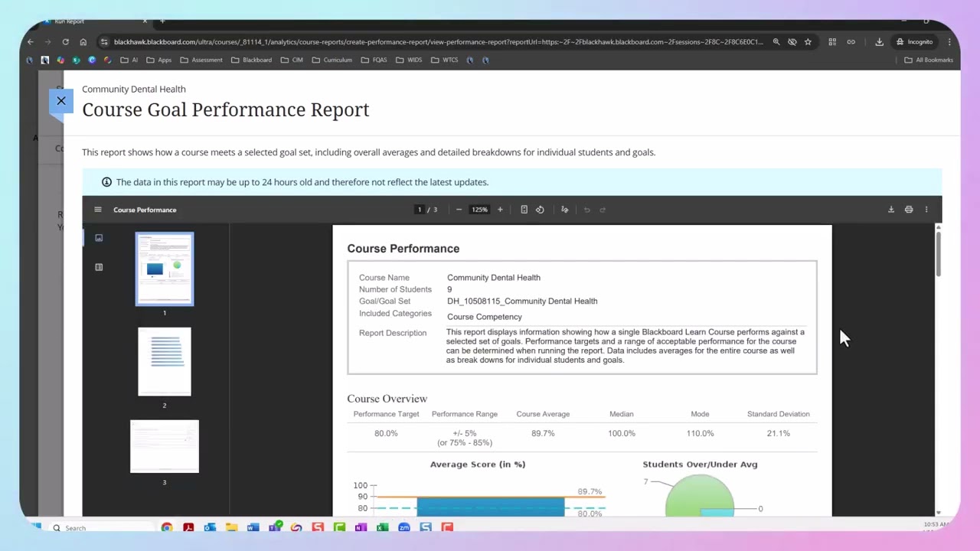The image size is (980, 551).
Task: Reload the browser page
Action: [x=66, y=42]
